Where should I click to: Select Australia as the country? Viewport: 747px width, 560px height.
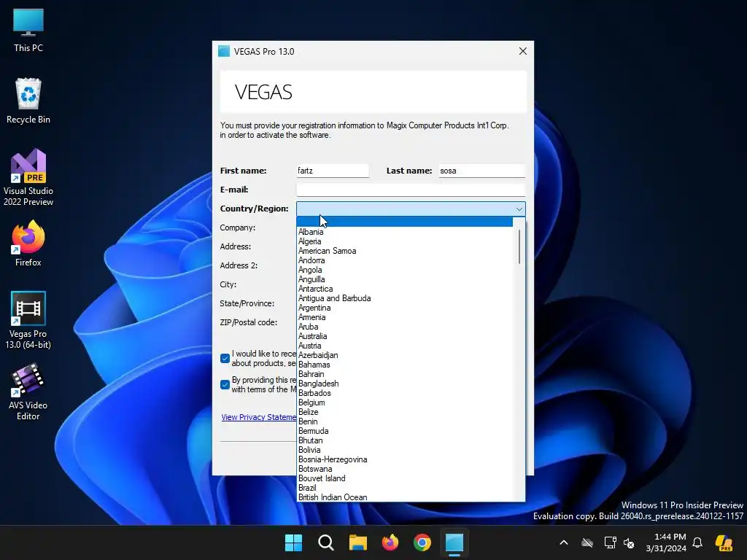pyautogui.click(x=404, y=336)
